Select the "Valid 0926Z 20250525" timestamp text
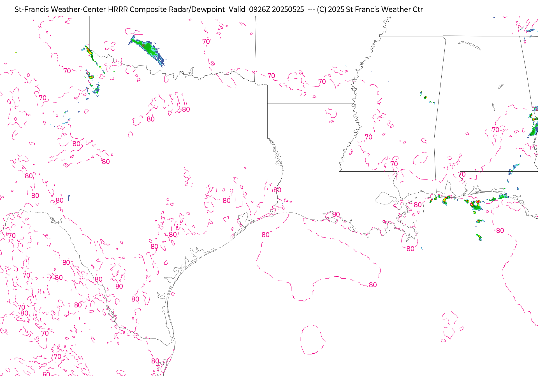The height and width of the screenshot is (392, 538). pyautogui.click(x=266, y=10)
